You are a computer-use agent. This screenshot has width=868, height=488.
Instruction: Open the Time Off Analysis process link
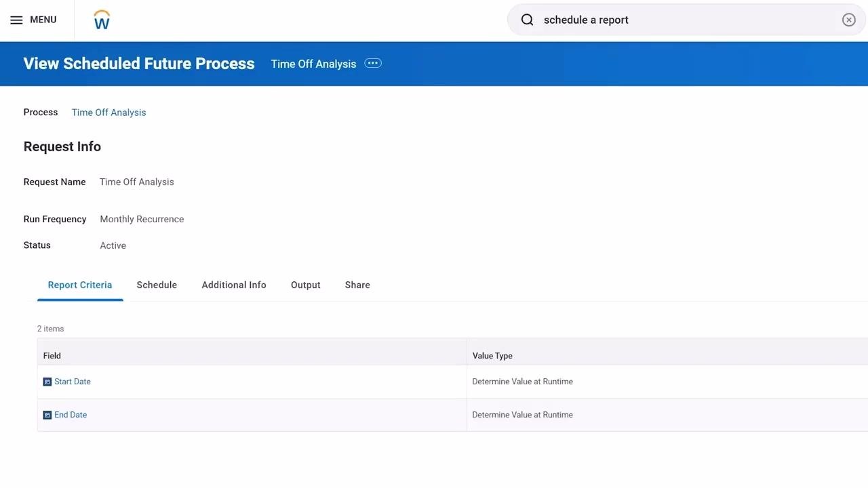(109, 113)
